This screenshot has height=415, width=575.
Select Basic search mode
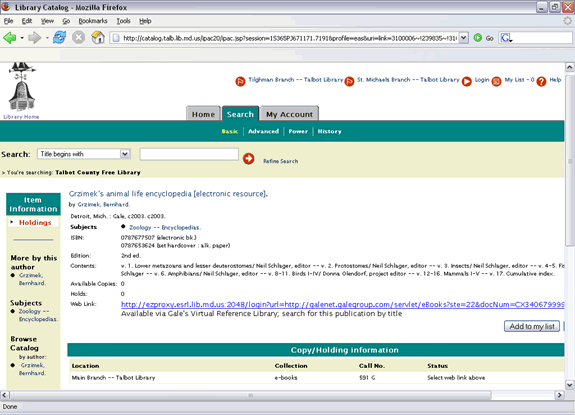click(230, 131)
